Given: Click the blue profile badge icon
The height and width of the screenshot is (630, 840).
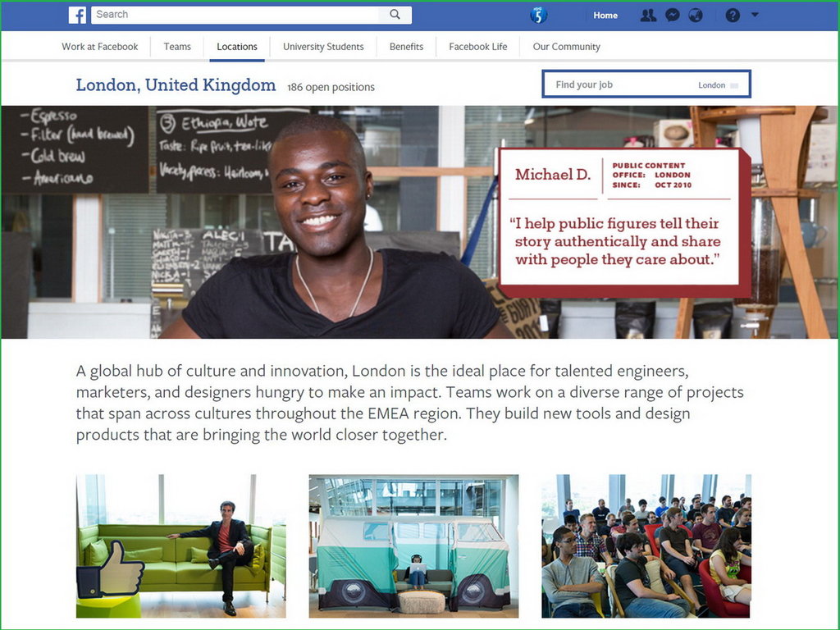Looking at the screenshot, I should coord(538,15).
